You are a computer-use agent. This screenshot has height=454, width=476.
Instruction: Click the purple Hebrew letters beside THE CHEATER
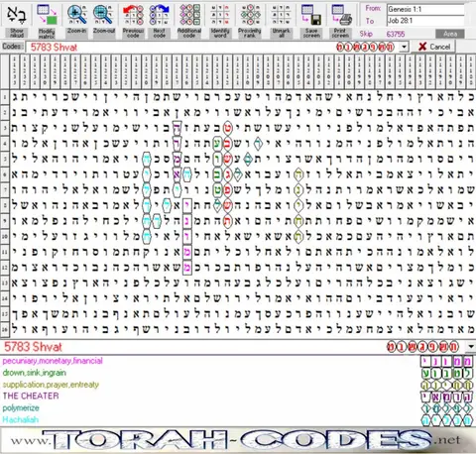point(447,397)
